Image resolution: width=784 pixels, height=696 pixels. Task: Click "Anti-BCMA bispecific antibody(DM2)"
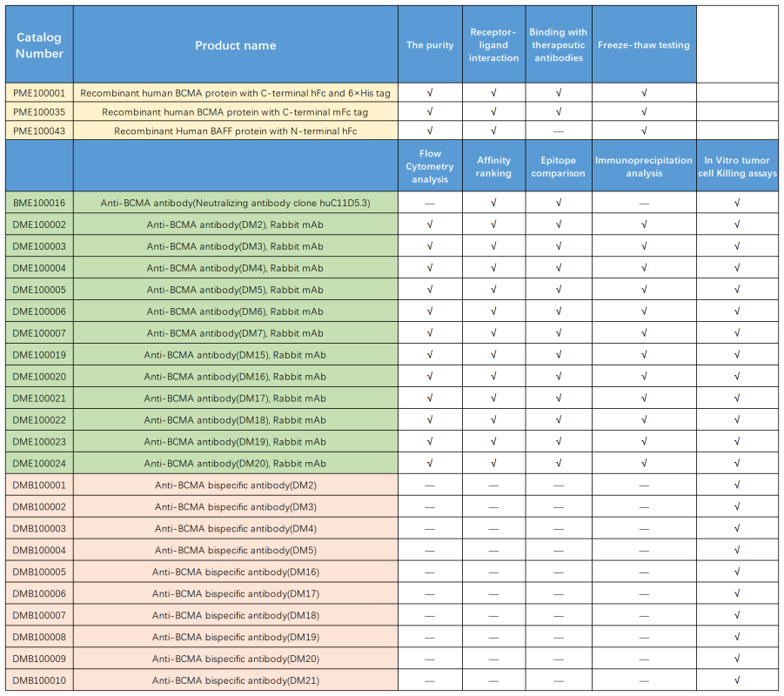[236, 485]
